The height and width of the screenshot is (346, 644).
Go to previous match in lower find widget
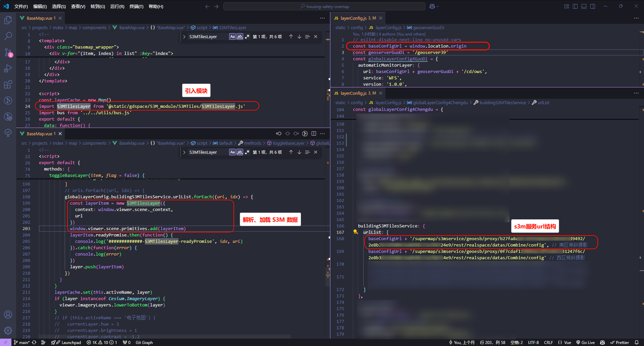tap(291, 152)
